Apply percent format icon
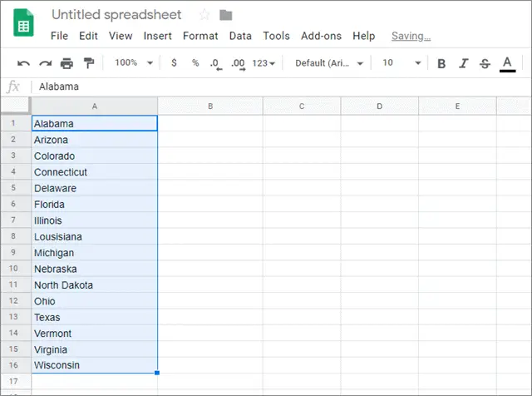This screenshot has width=532, height=396. pyautogui.click(x=195, y=63)
